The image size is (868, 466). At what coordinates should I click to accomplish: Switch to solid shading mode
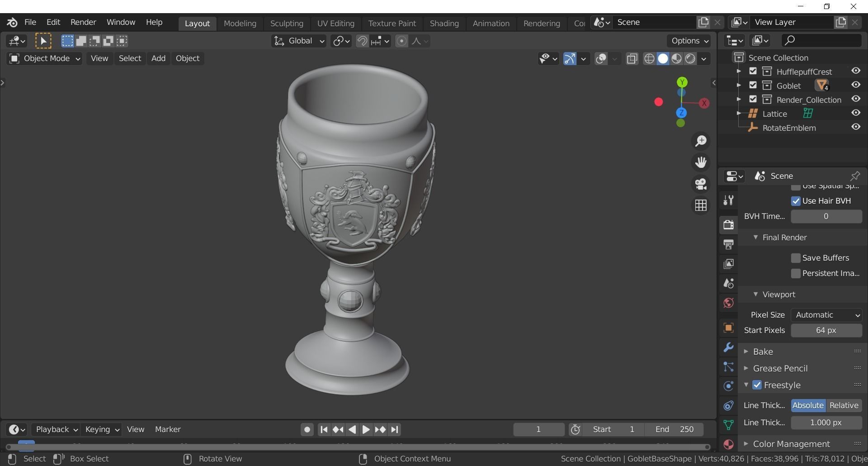[663, 59]
